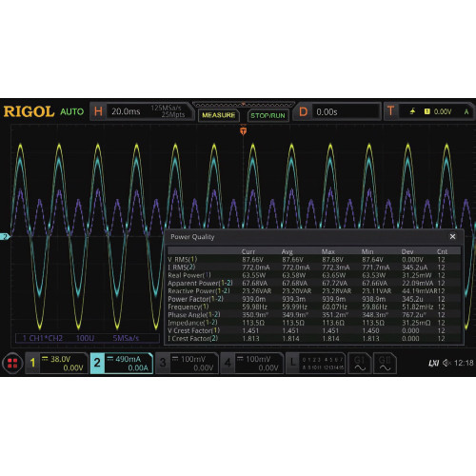
Task: Click the Cnt column header
Action: 442,251
